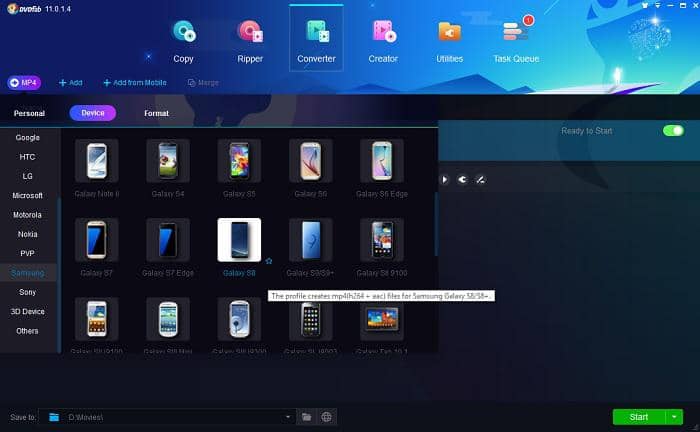Click the Merge button

[203, 83]
